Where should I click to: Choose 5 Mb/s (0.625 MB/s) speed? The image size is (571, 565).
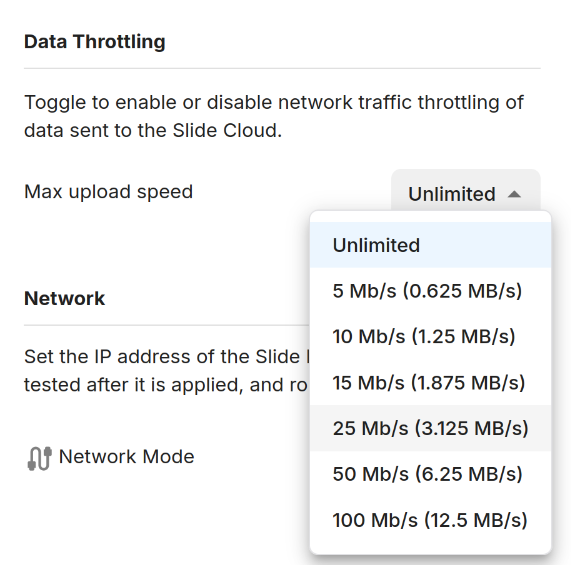click(430, 291)
